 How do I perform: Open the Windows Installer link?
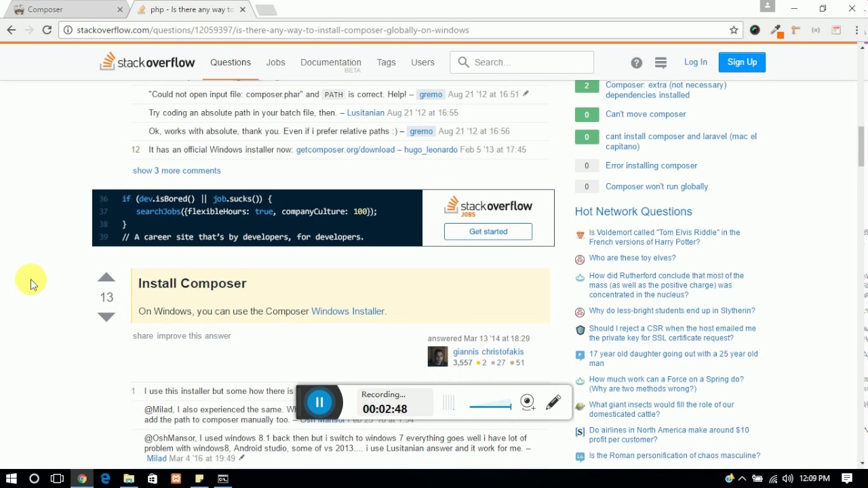tap(348, 311)
